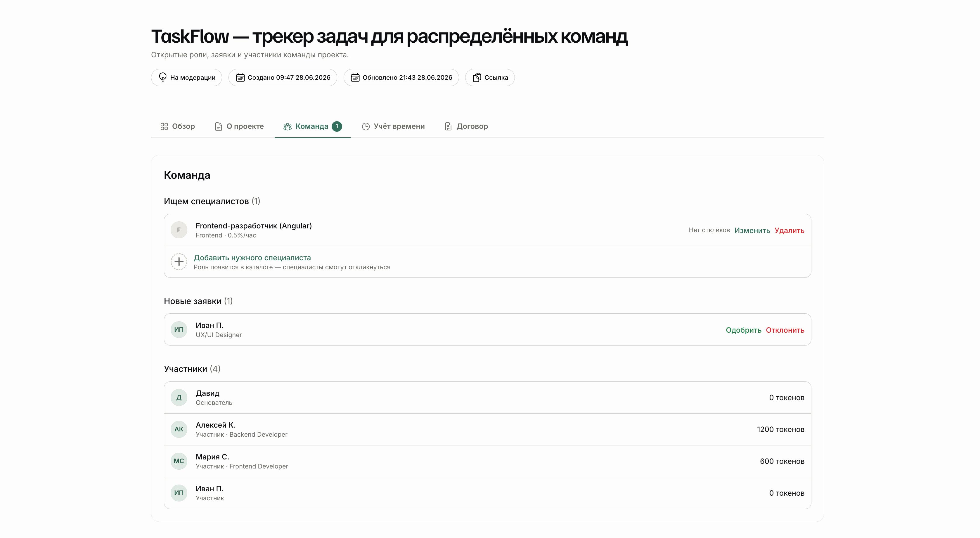Open Frontend-разработчик (Angular) role title
Image resolution: width=980 pixels, height=538 pixels.
pos(254,226)
